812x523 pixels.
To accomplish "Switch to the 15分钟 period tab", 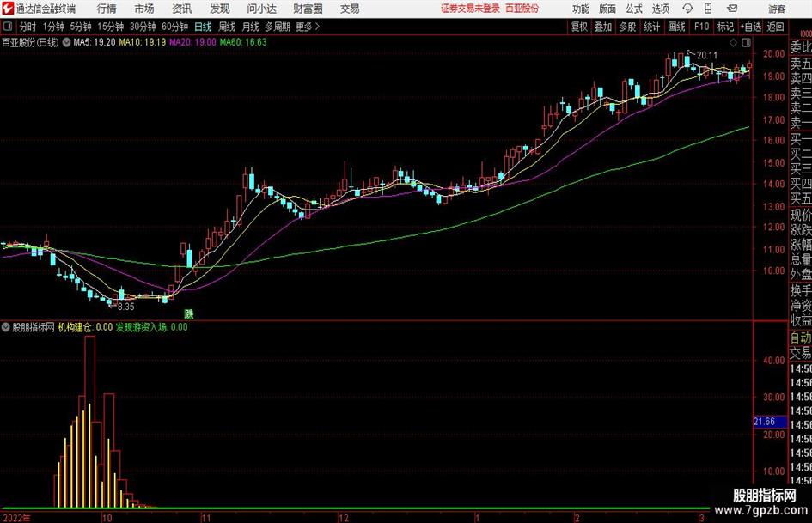I will [111, 27].
